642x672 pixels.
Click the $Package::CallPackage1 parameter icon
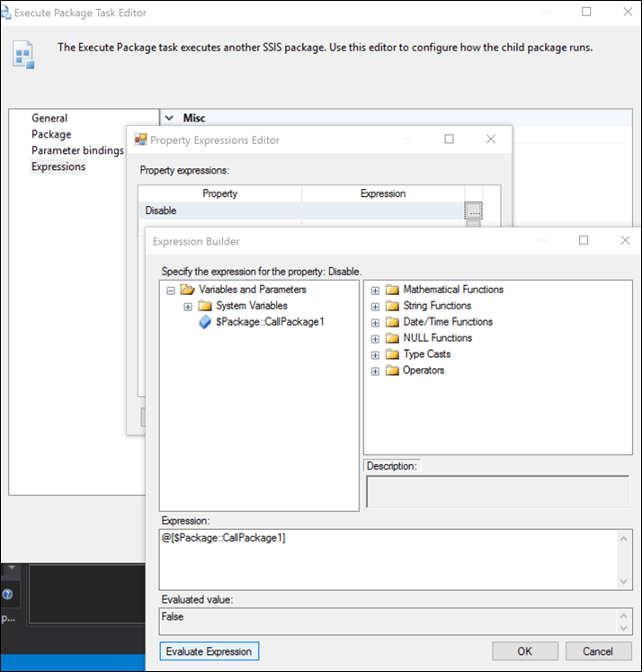tap(204, 322)
